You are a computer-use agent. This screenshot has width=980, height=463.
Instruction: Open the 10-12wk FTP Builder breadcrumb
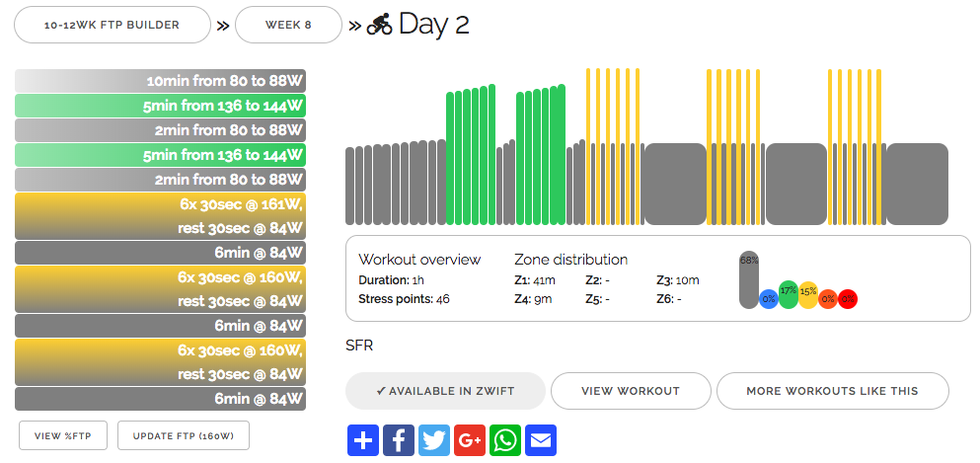click(x=112, y=25)
